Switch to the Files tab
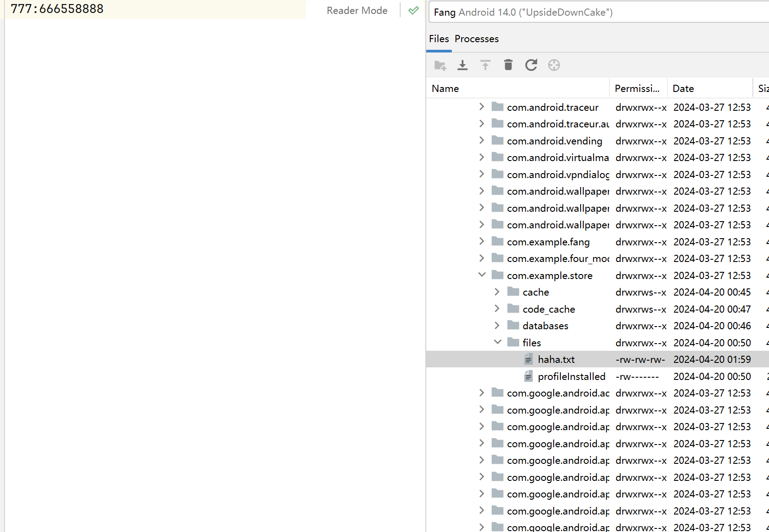Image resolution: width=769 pixels, height=532 pixels. [x=439, y=39]
